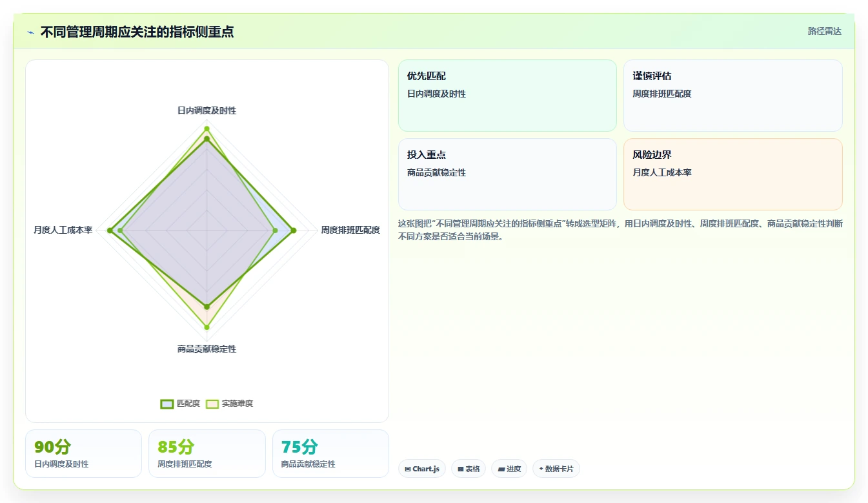Click the 数据卡片 chip sparkle icon
The width and height of the screenshot is (868, 503).
pos(541,469)
